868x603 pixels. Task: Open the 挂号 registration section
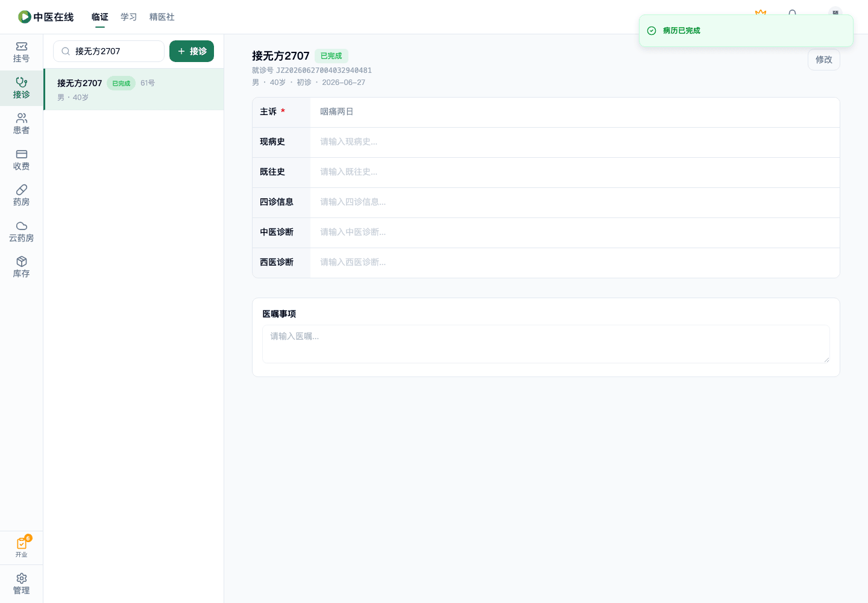pyautogui.click(x=21, y=52)
